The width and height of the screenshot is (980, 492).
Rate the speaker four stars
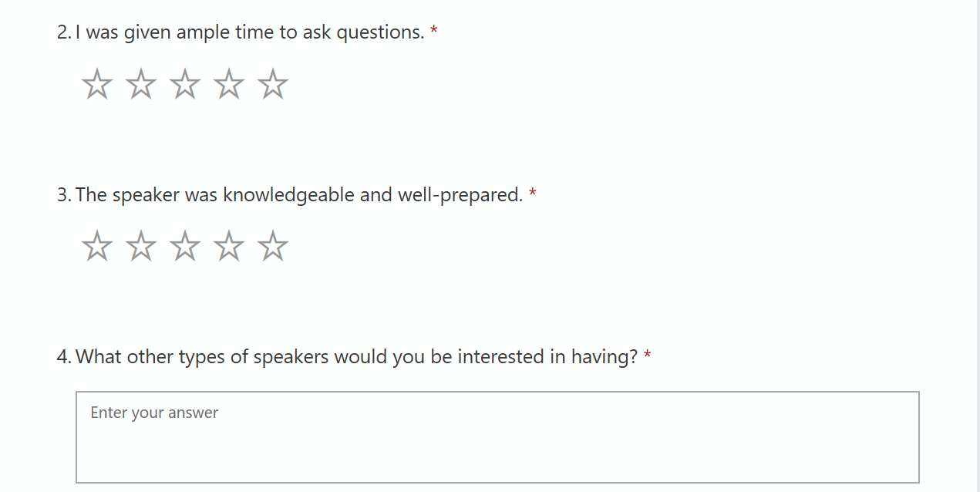(229, 247)
